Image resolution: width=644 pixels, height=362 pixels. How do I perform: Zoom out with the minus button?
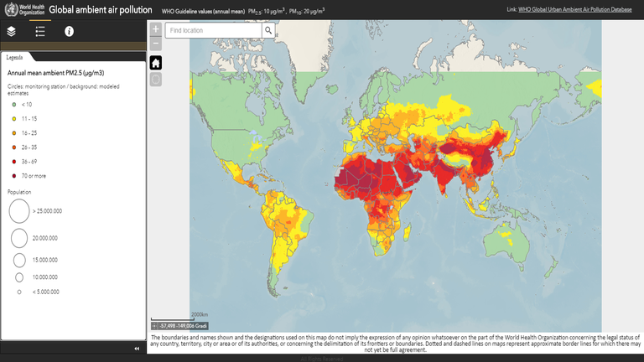coord(156,42)
